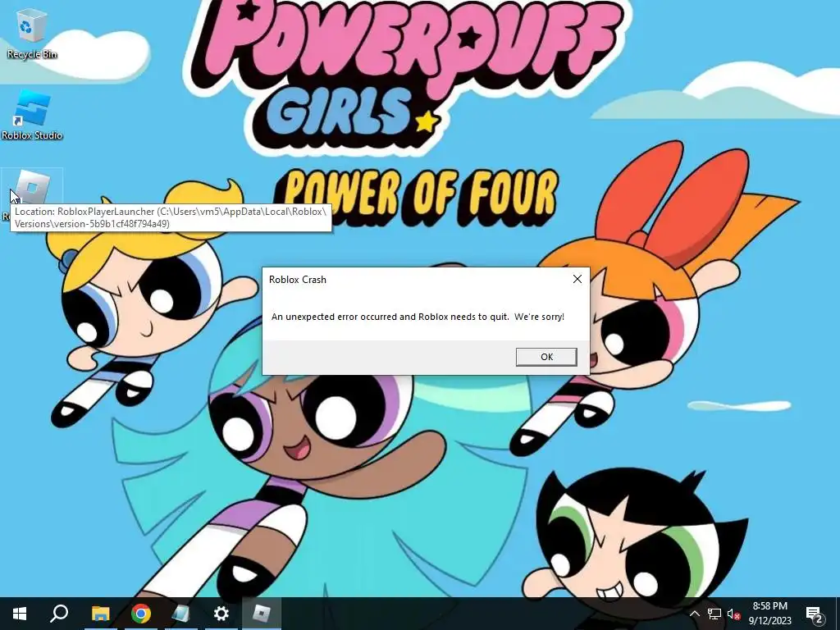Show hidden system tray icons

click(x=694, y=614)
